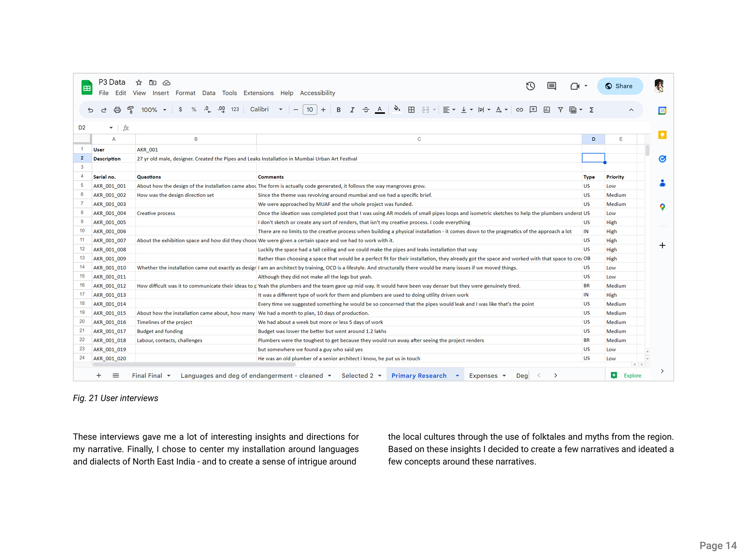The width and height of the screenshot is (747, 560).
Task: Open the comments panel icon
Action: point(551,86)
